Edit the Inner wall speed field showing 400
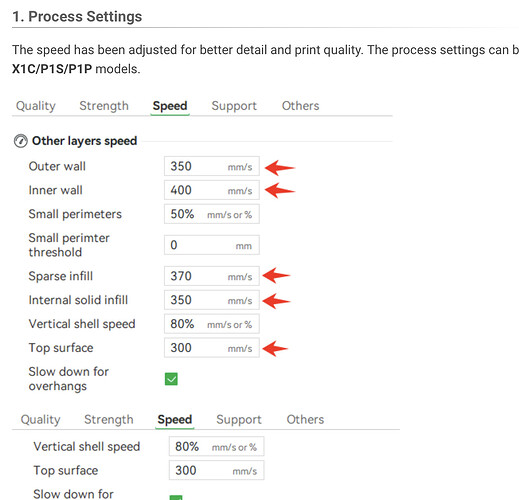Image resolution: width=519 pixels, height=500 pixels. tap(212, 190)
